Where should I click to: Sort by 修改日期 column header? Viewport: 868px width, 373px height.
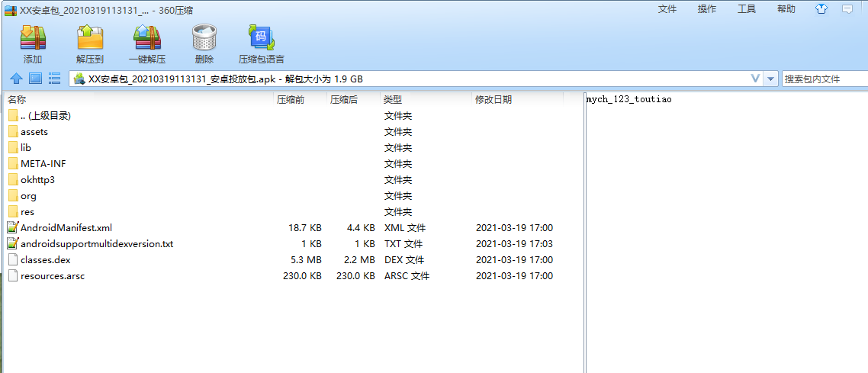493,100
